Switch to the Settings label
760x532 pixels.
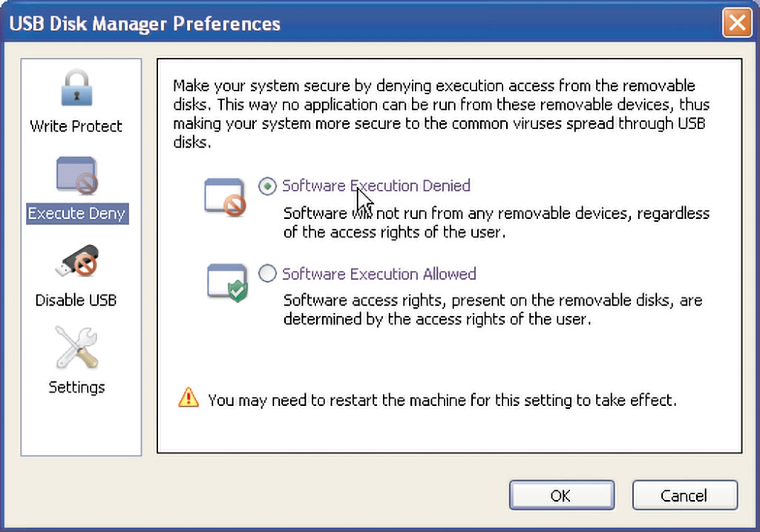76,387
